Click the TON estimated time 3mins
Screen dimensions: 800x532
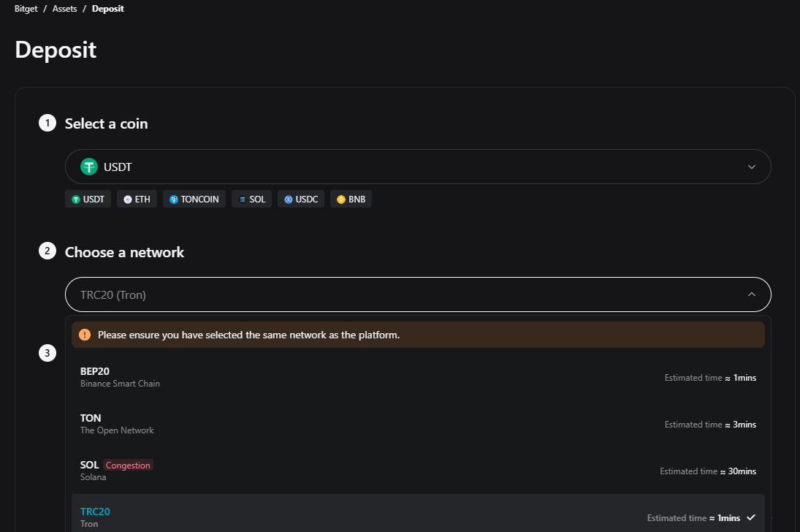710,425
